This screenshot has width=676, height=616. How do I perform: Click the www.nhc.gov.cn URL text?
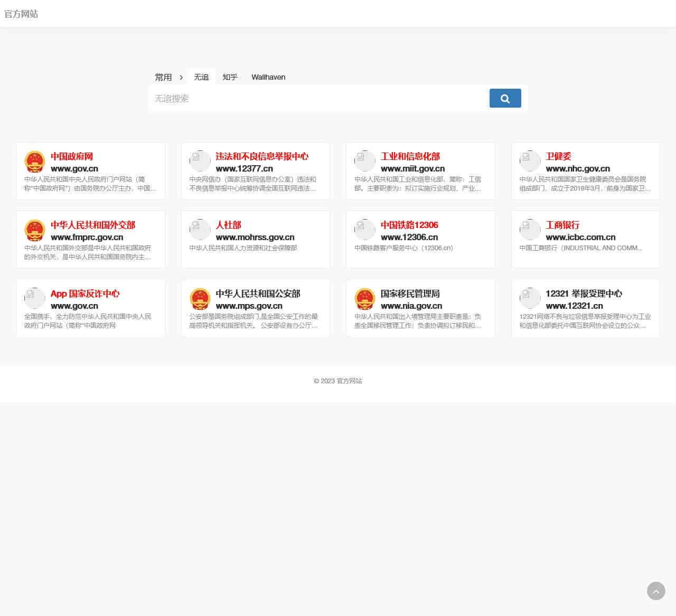coord(578,168)
